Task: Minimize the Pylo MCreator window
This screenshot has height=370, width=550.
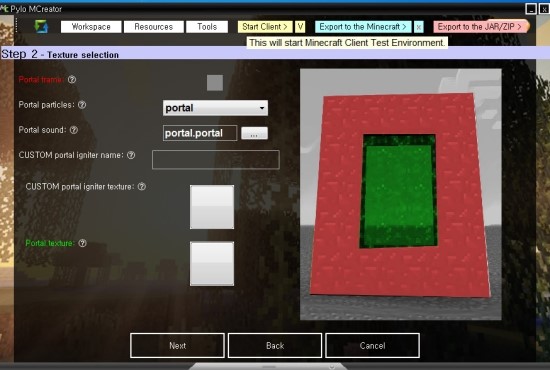Action: (x=531, y=9)
